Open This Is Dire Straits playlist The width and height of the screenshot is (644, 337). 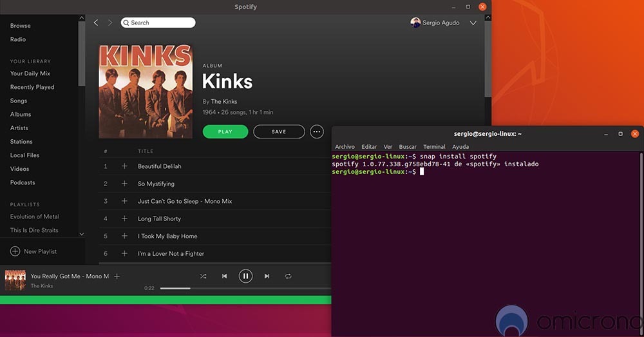34,230
